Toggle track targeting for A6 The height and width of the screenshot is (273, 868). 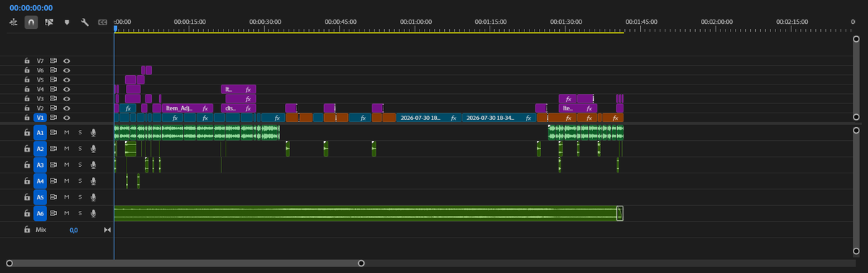41,213
